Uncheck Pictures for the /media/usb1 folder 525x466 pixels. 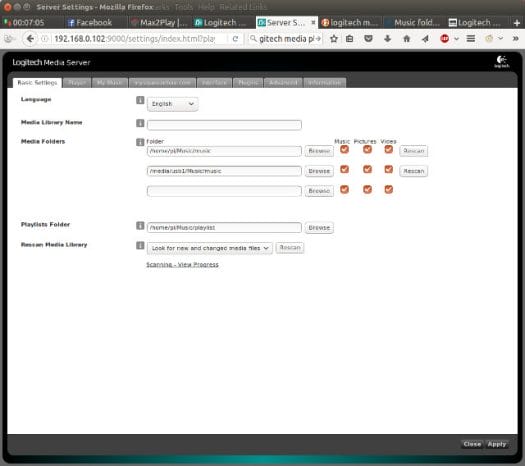tap(367, 169)
